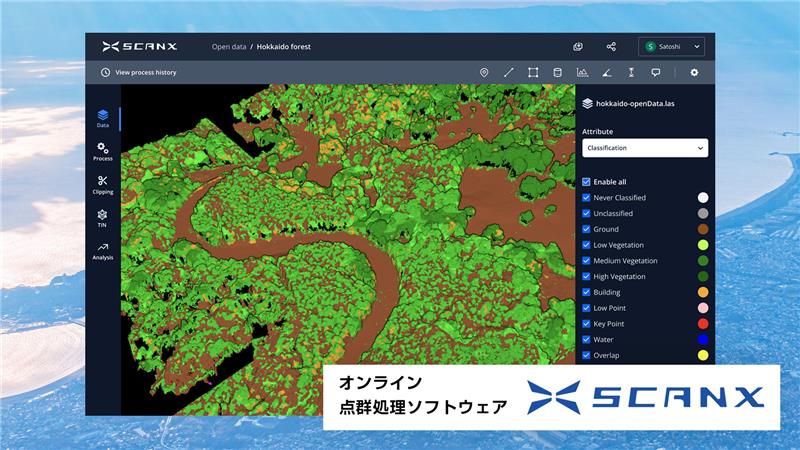Screen dimensions: 800x450
Task: Click the share icon in header
Action: tap(611, 46)
